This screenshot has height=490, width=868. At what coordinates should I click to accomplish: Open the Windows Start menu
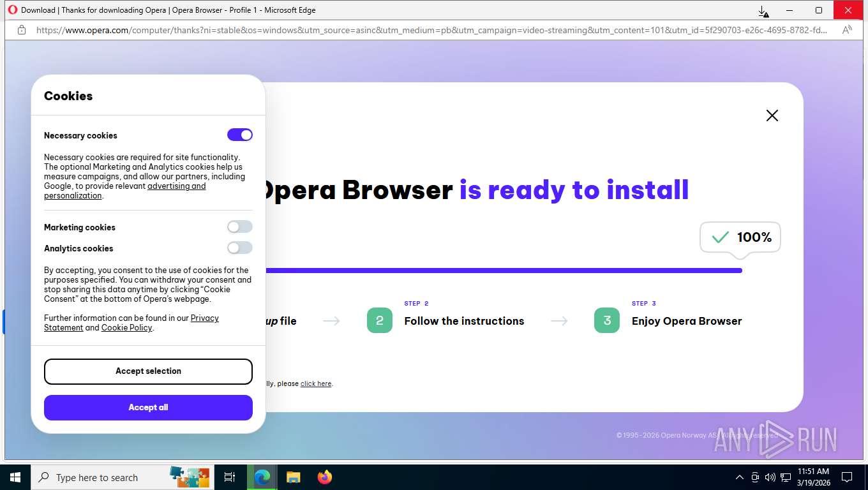[15, 477]
